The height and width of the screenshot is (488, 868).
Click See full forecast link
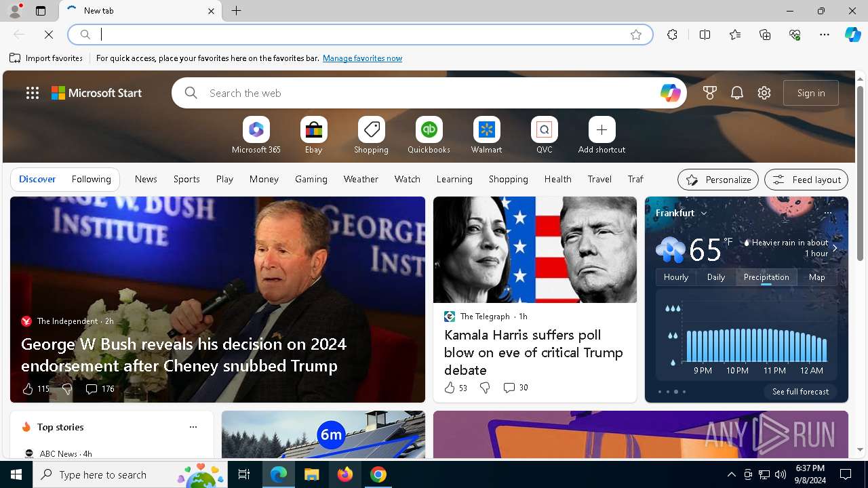[x=800, y=392]
